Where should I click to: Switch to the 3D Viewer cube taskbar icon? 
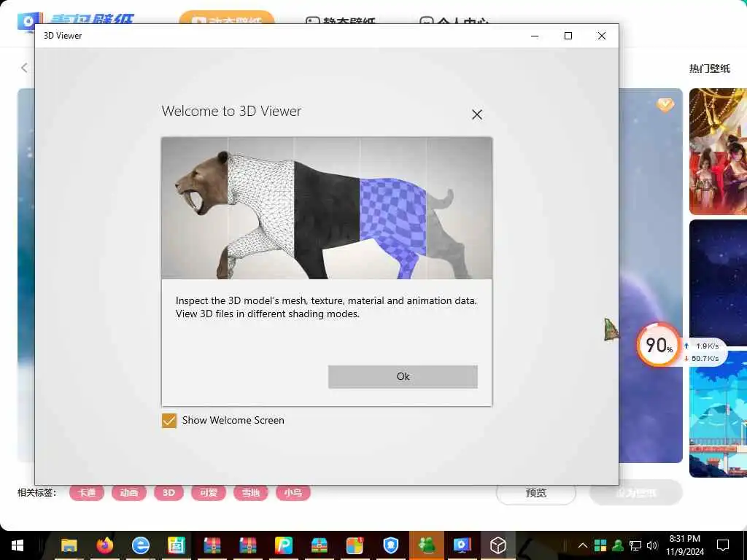click(498, 545)
